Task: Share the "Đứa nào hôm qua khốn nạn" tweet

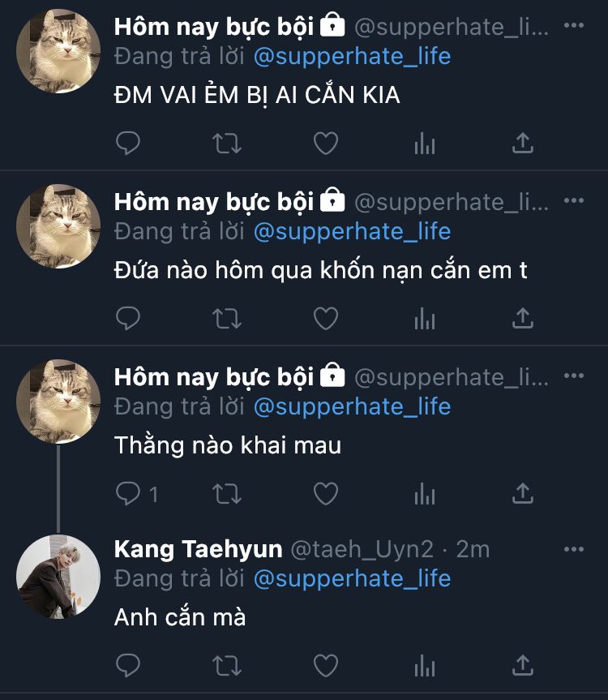Action: point(524,319)
